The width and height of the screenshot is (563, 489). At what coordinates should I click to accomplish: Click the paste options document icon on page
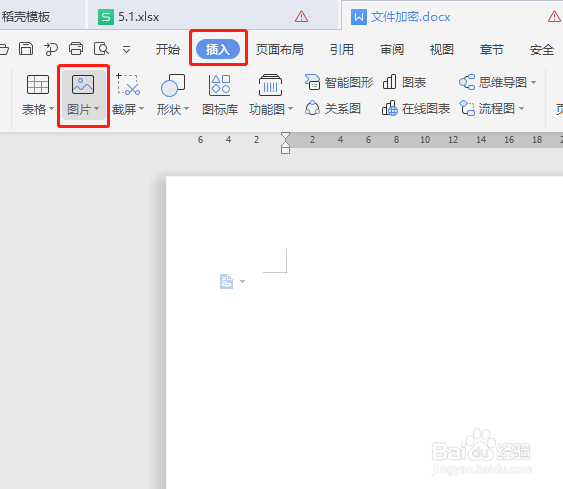point(226,281)
